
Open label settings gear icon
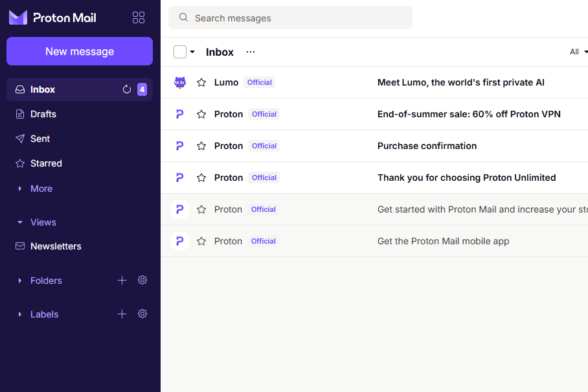pyautogui.click(x=142, y=314)
